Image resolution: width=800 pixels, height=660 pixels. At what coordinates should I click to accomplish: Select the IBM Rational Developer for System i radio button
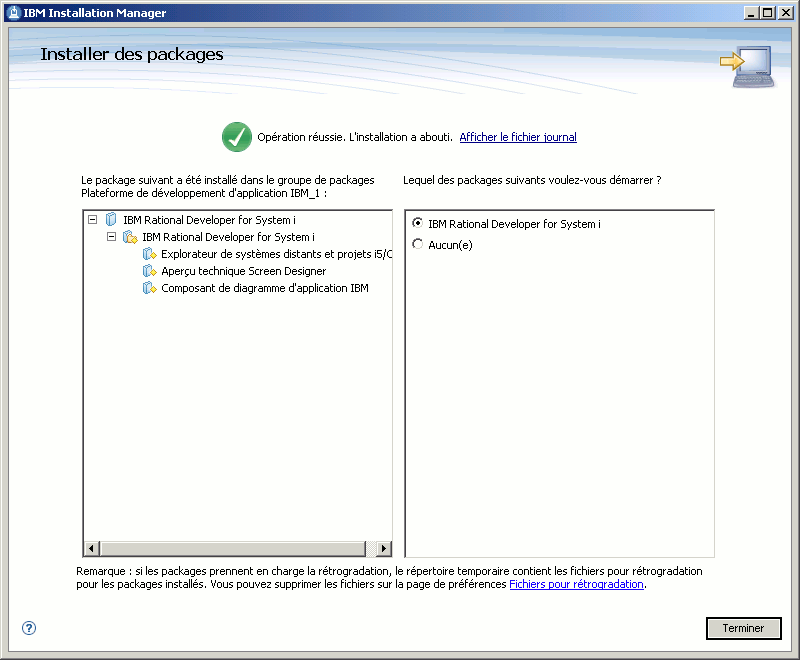417,223
